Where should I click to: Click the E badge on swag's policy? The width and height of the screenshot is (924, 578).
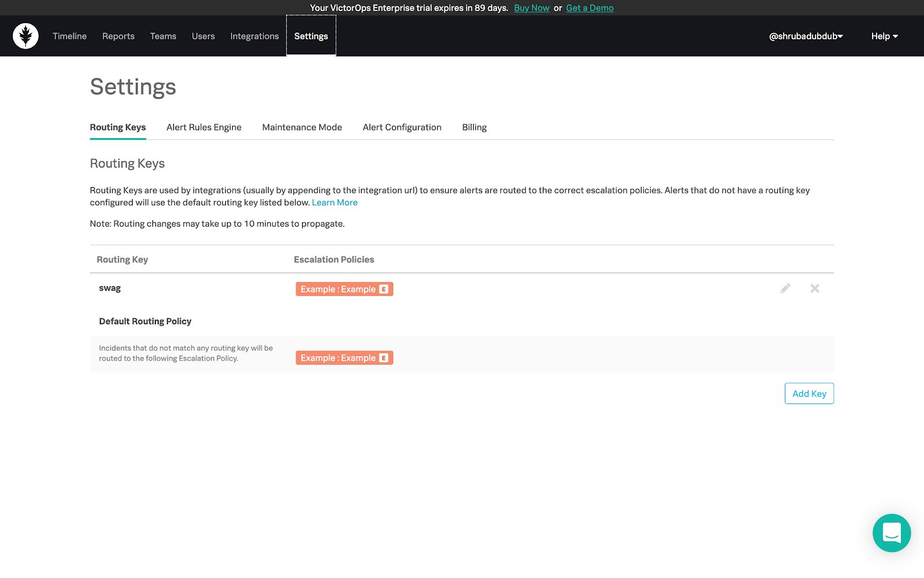(383, 289)
